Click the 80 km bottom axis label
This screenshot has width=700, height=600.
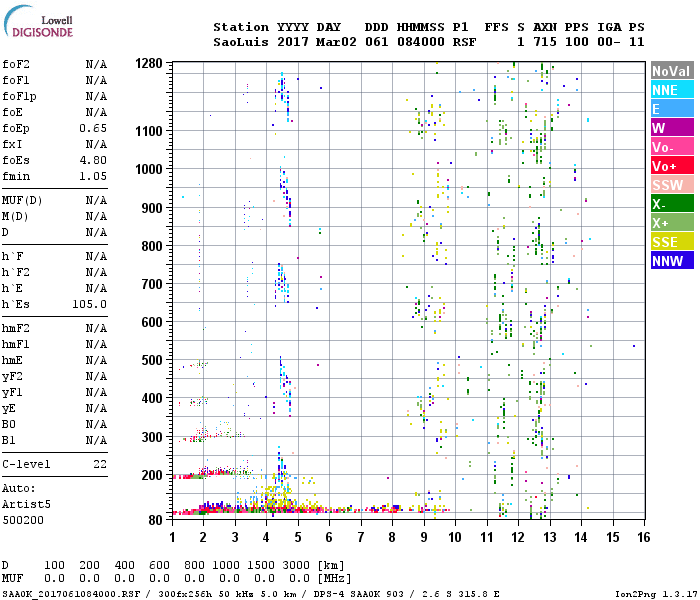tap(155, 520)
